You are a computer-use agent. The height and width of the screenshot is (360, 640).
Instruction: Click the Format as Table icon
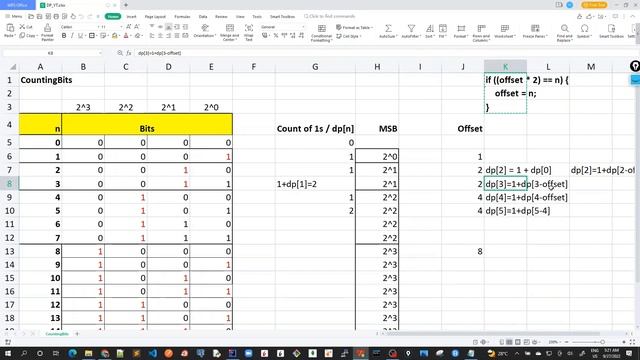click(339, 27)
